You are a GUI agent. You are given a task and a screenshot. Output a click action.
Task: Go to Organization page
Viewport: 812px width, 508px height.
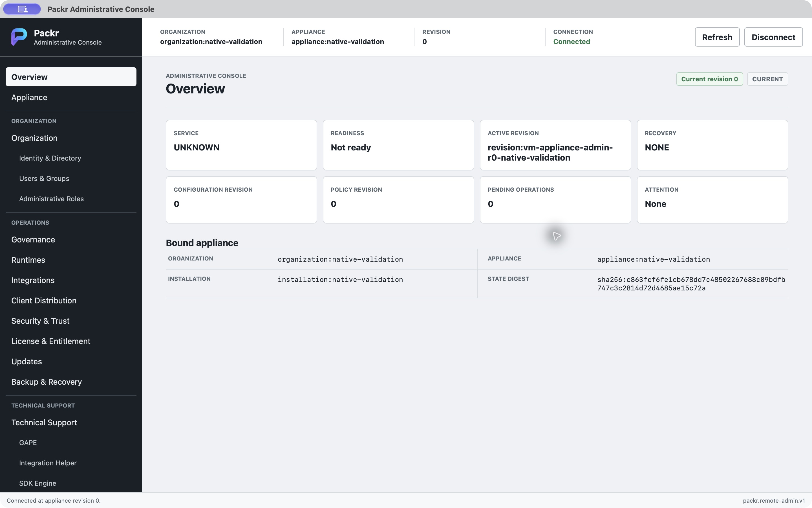coord(71,138)
